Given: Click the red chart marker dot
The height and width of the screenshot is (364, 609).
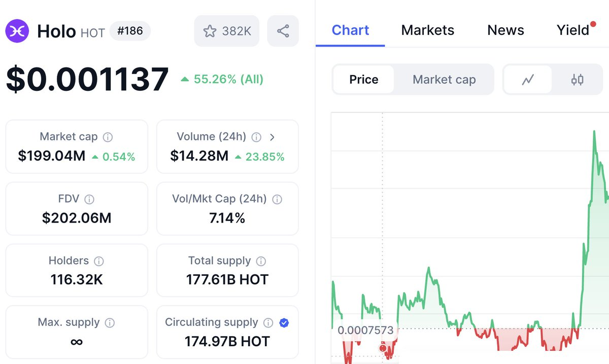Looking at the screenshot, I should pos(383,348).
